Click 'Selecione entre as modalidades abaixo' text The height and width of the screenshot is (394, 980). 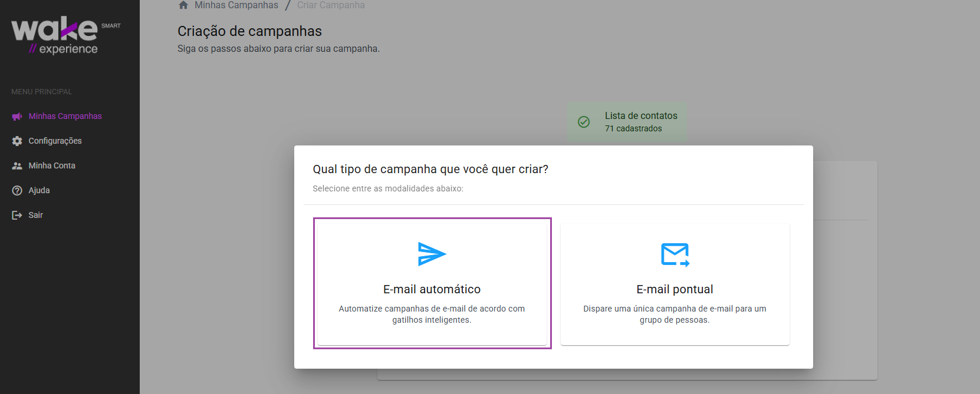point(388,189)
